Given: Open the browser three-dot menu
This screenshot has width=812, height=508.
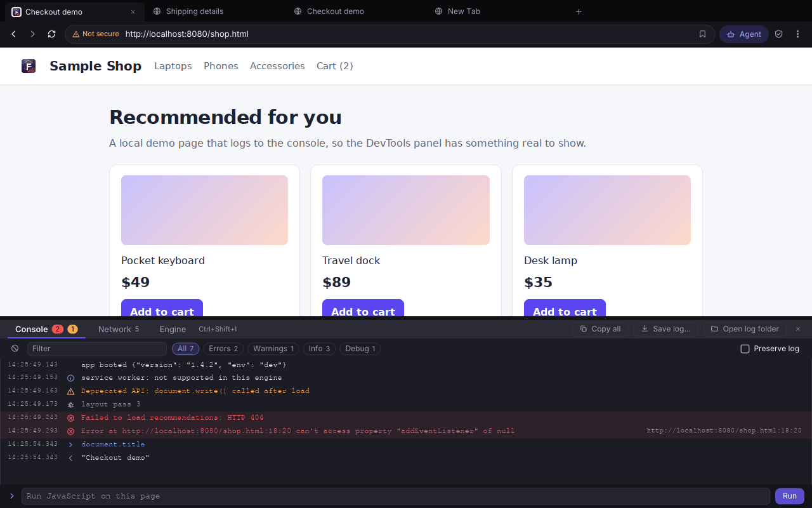Looking at the screenshot, I should pyautogui.click(x=798, y=34).
